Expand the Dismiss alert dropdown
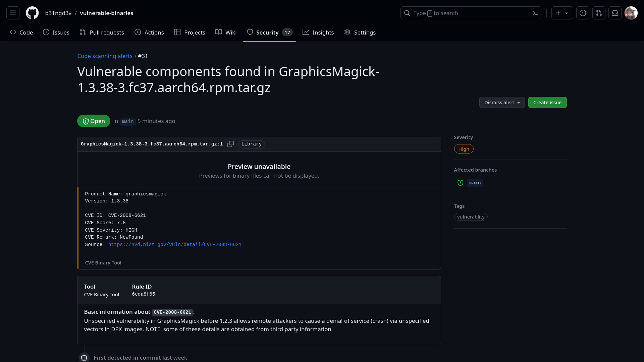Viewport: 644px width, 362px height. [x=502, y=103]
